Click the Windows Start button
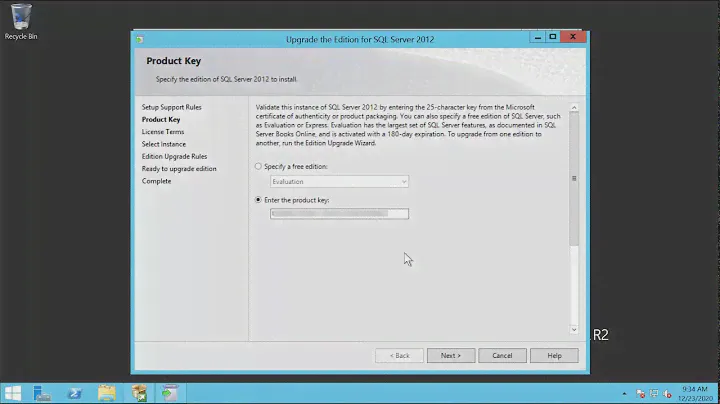This screenshot has height=404, width=720. click(x=13, y=392)
